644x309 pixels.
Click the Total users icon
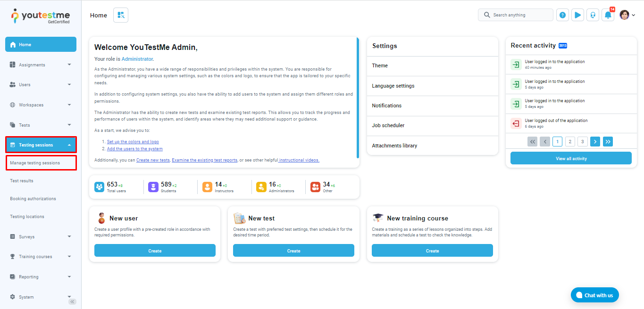tap(99, 187)
